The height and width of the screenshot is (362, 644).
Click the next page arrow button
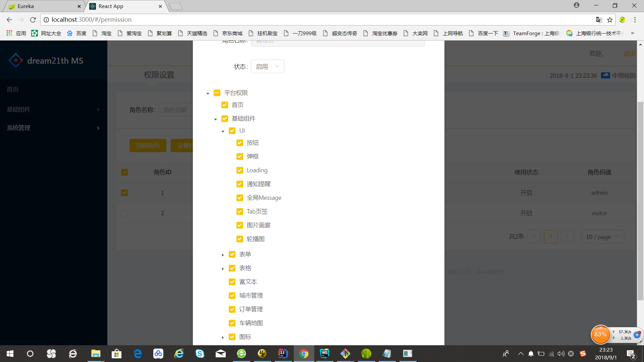point(567,237)
